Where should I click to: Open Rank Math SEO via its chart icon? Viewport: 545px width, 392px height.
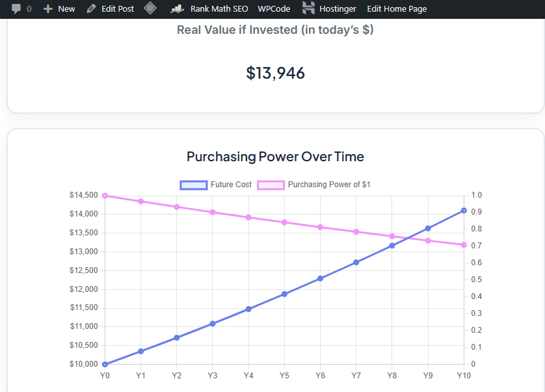pos(176,8)
